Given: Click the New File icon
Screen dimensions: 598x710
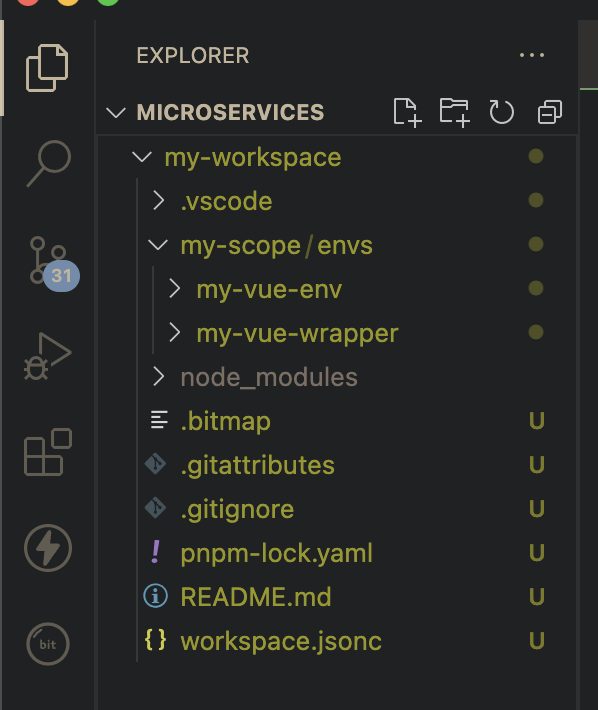Looking at the screenshot, I should (407, 112).
